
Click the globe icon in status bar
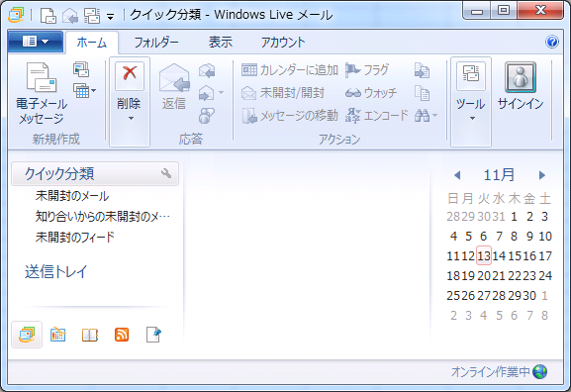(539, 371)
